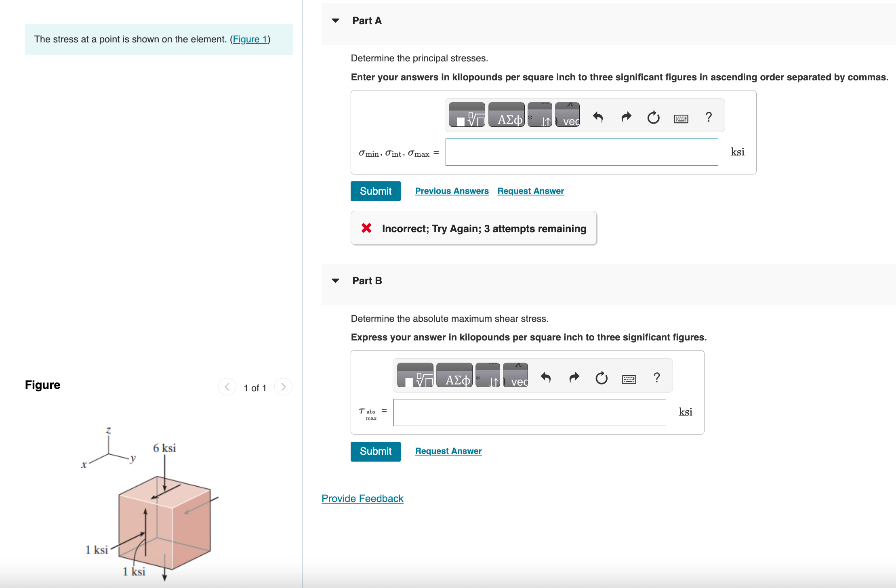896x588 pixels.
Task: Open Greek symbols palette in Part A toolbar
Action: click(x=506, y=115)
